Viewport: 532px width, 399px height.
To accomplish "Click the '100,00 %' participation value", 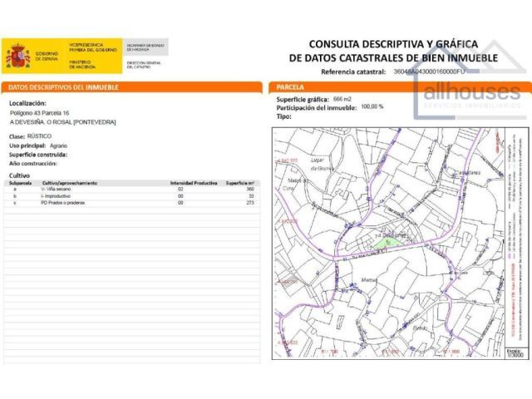I will 372,106.
